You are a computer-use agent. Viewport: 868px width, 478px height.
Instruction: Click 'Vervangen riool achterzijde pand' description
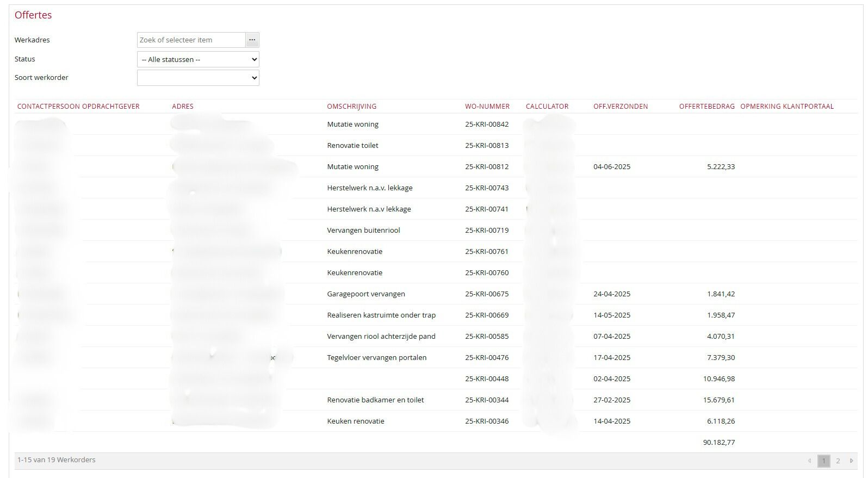pyautogui.click(x=381, y=337)
